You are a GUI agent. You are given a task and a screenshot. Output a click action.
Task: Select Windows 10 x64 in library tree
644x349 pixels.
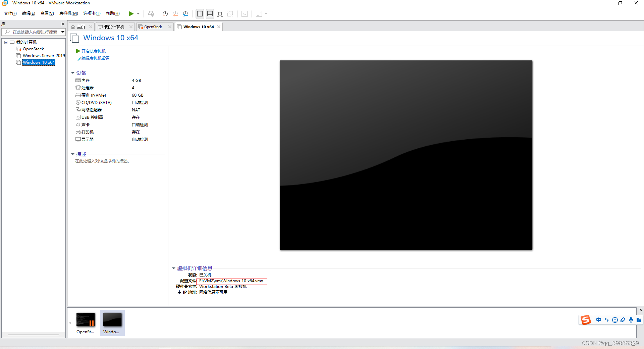[x=39, y=62]
